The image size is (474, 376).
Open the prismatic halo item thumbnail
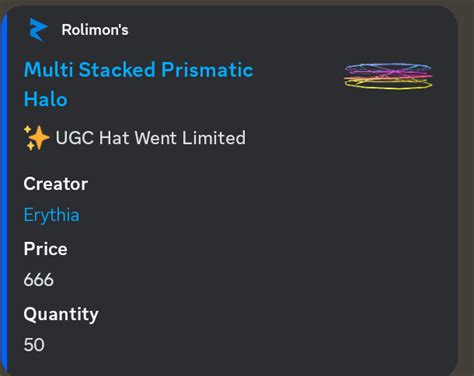388,76
